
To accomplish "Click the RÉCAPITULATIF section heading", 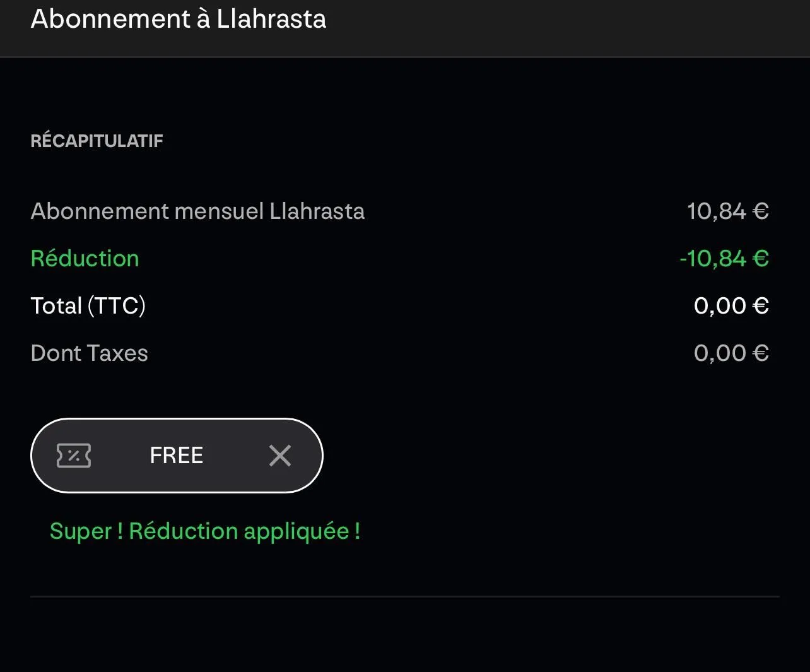I will coord(97,141).
